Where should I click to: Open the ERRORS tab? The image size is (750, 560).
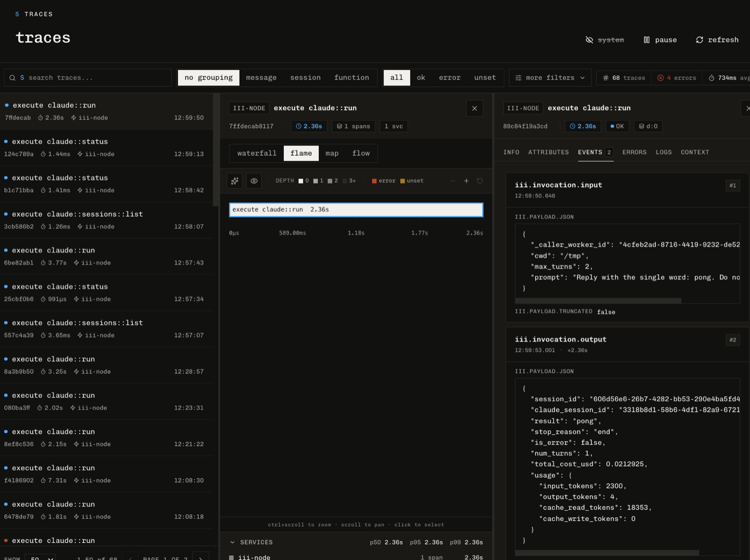coord(634,153)
